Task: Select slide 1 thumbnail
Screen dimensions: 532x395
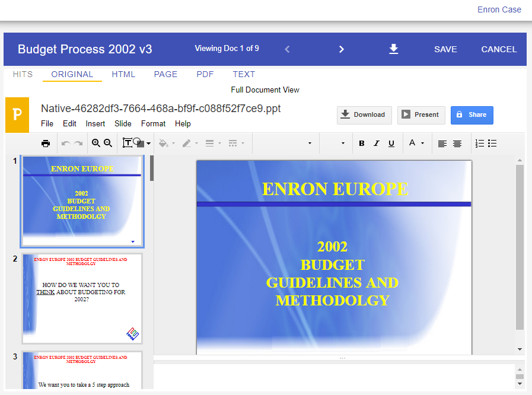Action: (82, 202)
